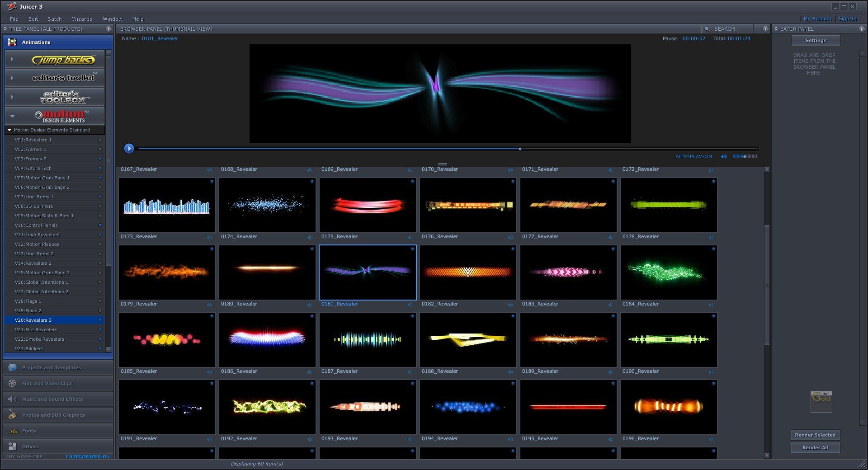Open the Projects and Templates category icon
The width and height of the screenshot is (868, 470).
(12, 367)
